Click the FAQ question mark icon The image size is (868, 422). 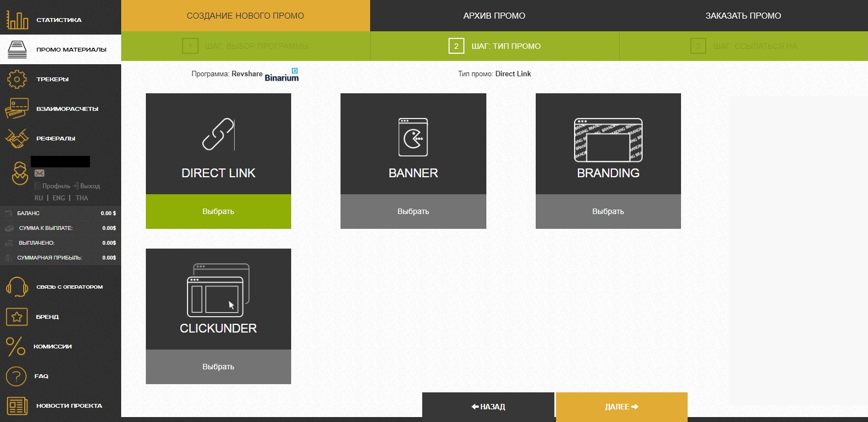click(x=16, y=376)
